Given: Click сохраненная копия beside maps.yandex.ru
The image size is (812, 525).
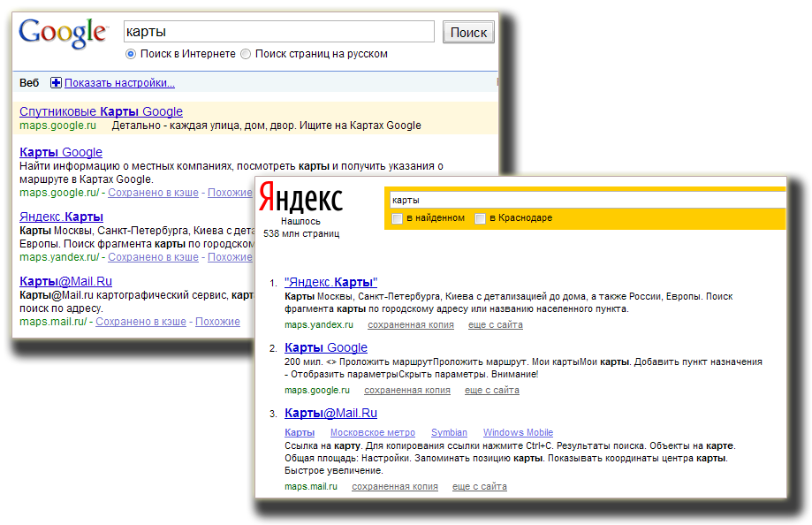Looking at the screenshot, I should [x=411, y=325].
